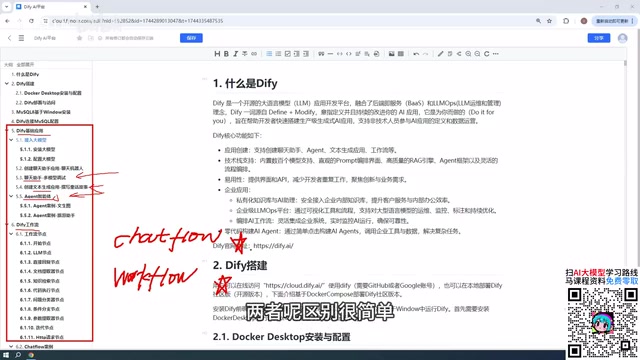Apply strikethrough formatting
This screenshot has height=360, width=640.
click(x=244, y=54)
